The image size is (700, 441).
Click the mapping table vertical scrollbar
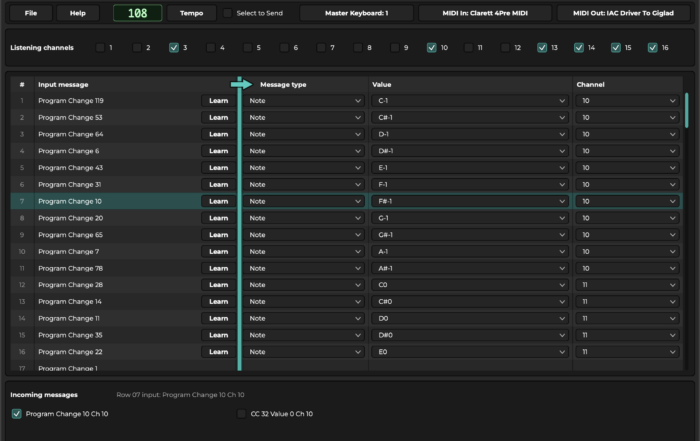[686, 110]
